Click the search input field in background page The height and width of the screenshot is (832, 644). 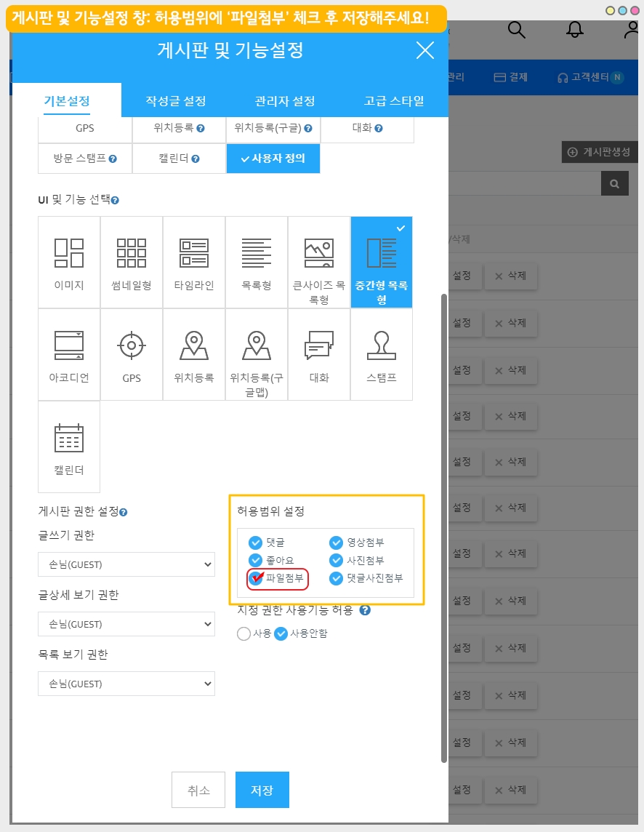525,183
